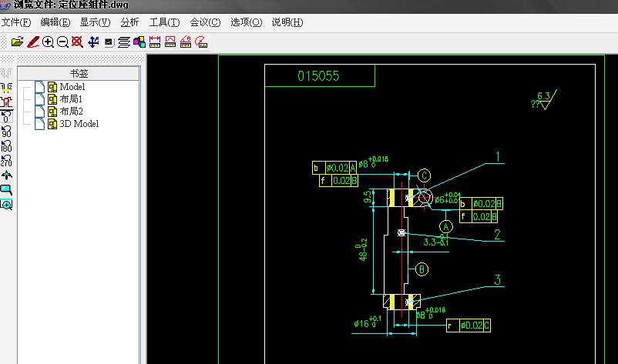The image size is (618, 364).
Task: Select the 布局1 bookmark
Action: coord(71,99)
